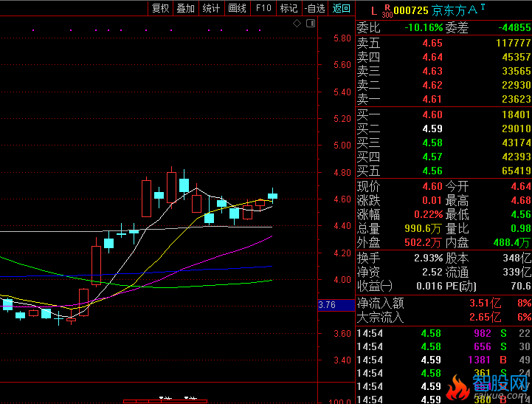Click the 14:54 trade row with volume 982
532x404 pixels.
pyautogui.click(x=443, y=333)
